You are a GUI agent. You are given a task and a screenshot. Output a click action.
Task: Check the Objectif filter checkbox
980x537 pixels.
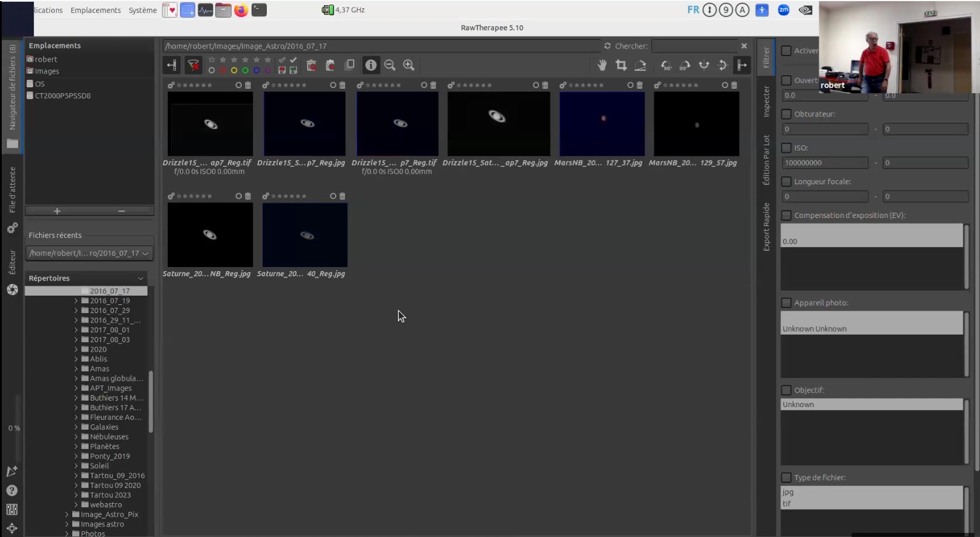pos(786,390)
